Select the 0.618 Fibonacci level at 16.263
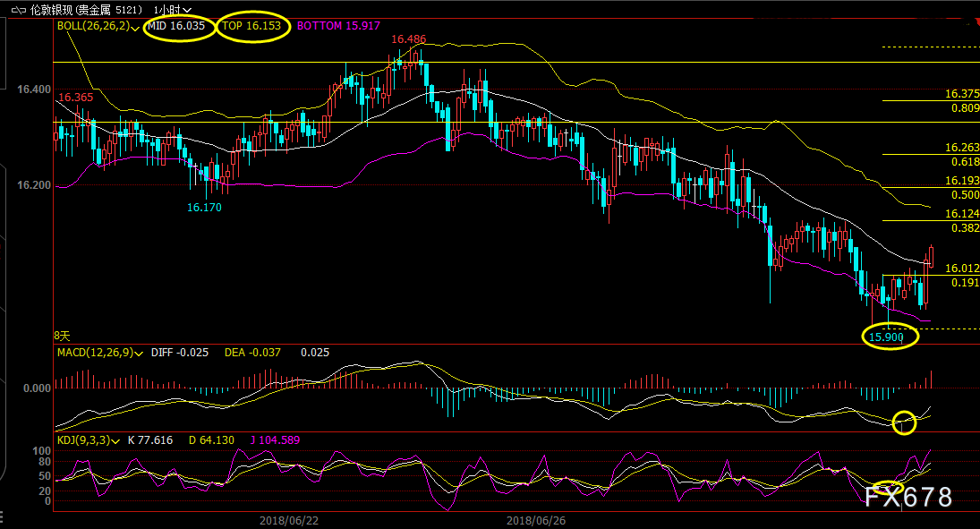This screenshot has height=529, width=980. pos(964,162)
